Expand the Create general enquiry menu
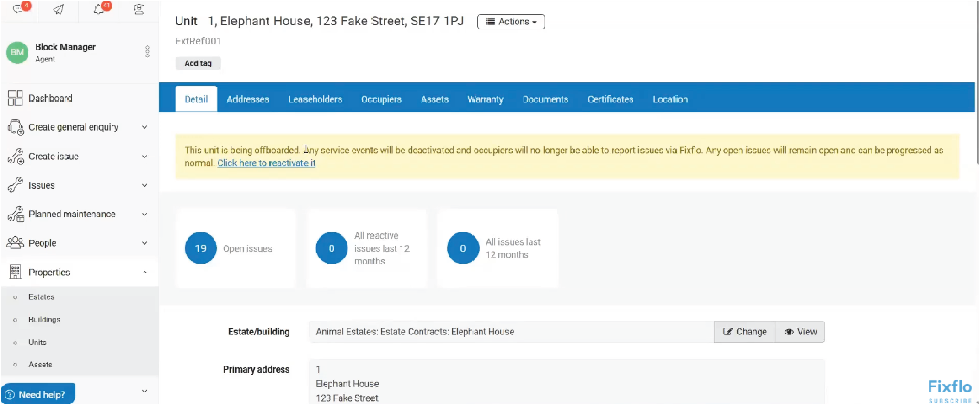The width and height of the screenshot is (980, 405). tap(144, 127)
